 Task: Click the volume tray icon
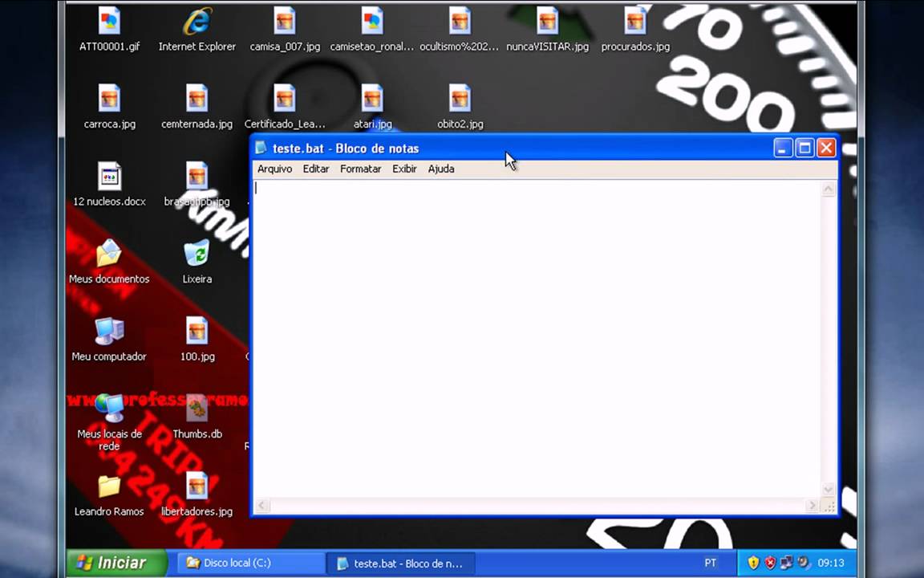[x=804, y=563]
